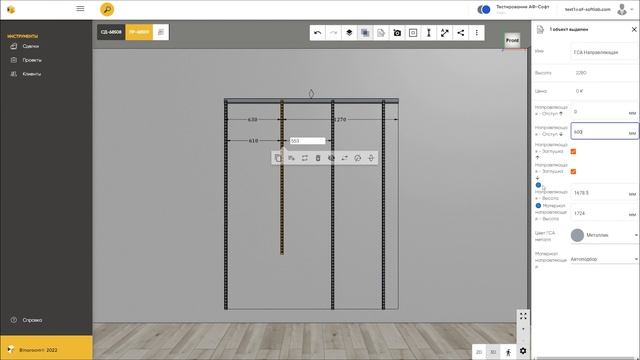Switch to walk mode using the person icon
Viewport: 640px width, 360px height.
(x=508, y=352)
